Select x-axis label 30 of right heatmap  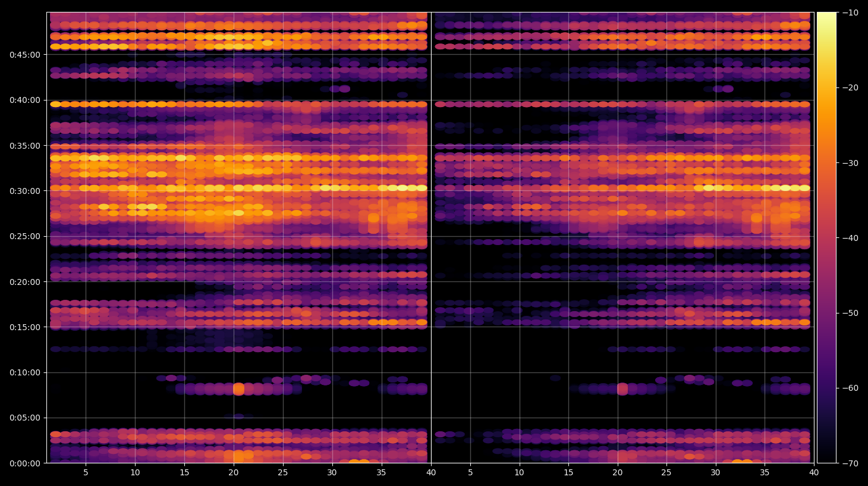coord(716,473)
